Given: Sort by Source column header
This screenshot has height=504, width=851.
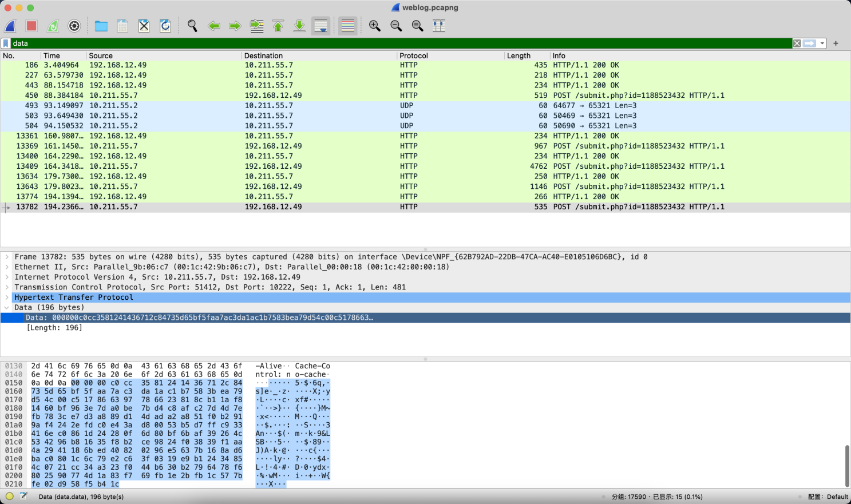Looking at the screenshot, I should 164,55.
